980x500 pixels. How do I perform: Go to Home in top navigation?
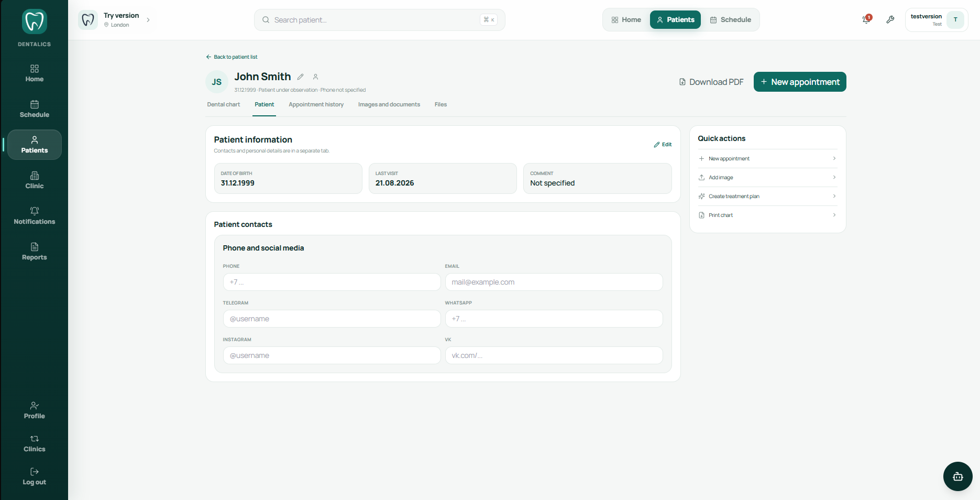point(626,20)
